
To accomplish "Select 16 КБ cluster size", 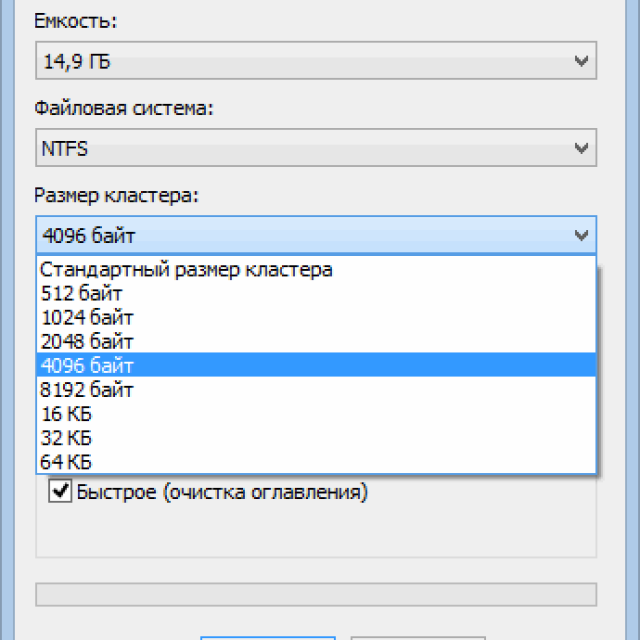I will [x=316, y=413].
